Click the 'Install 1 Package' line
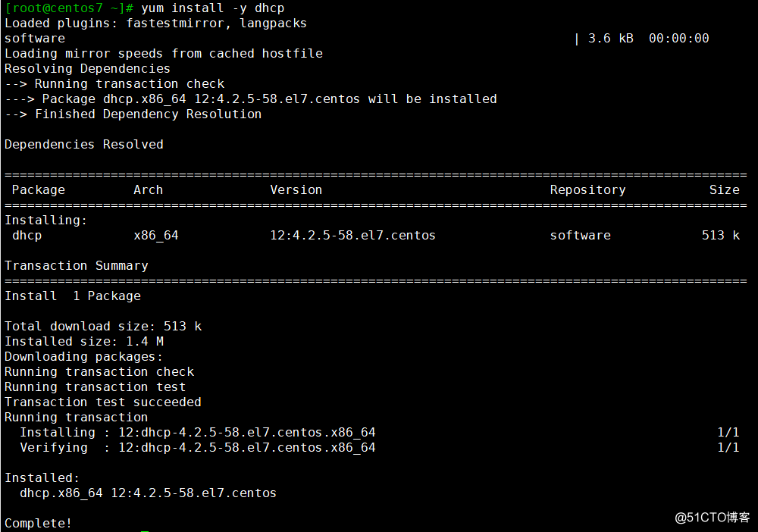 coord(73,296)
